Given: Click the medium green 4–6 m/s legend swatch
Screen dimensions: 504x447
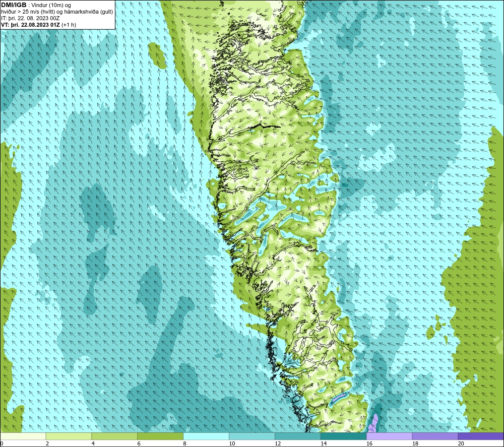Looking at the screenshot, I should 114,436.
